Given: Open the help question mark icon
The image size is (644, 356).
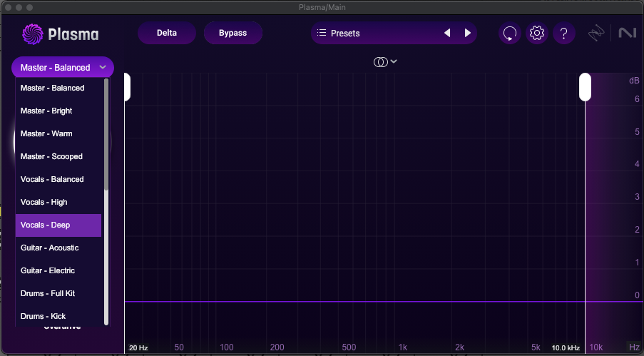Looking at the screenshot, I should click(x=564, y=33).
